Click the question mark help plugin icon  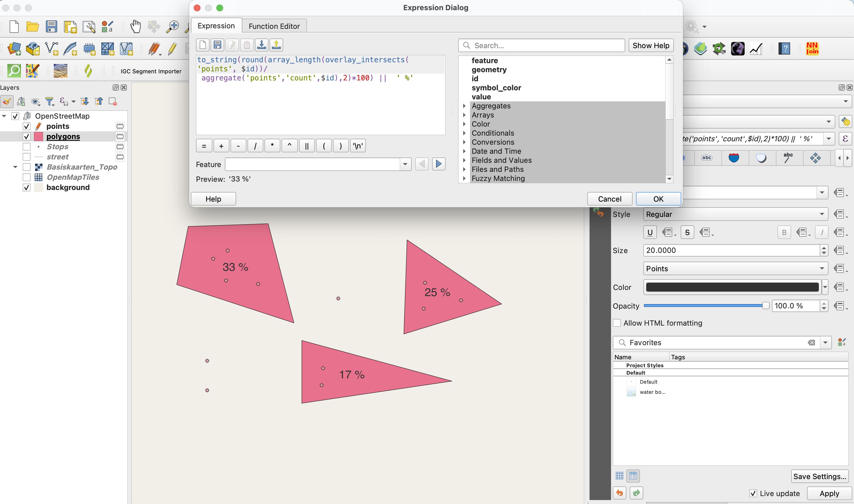(784, 49)
